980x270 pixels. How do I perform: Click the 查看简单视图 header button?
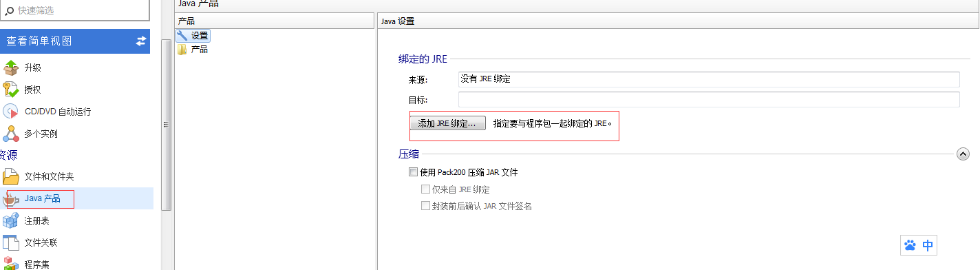pos(75,41)
